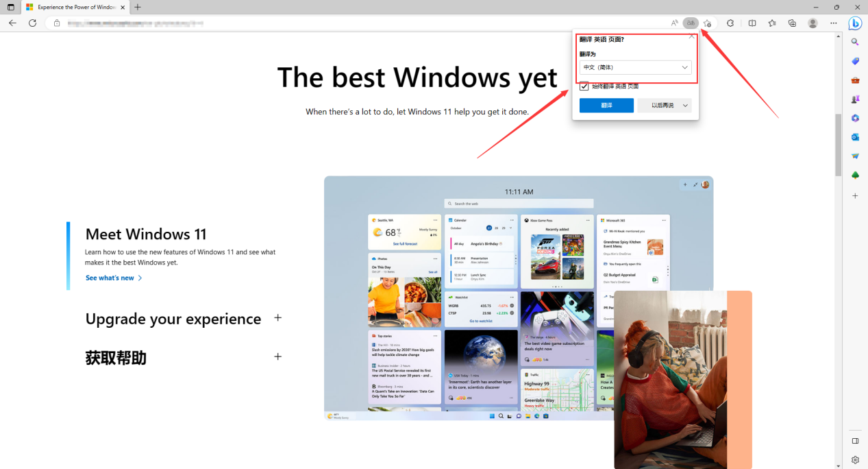Viewport: 868px width, 469px height.
Task: Expand the 获取帮助 section
Action: pos(277,357)
